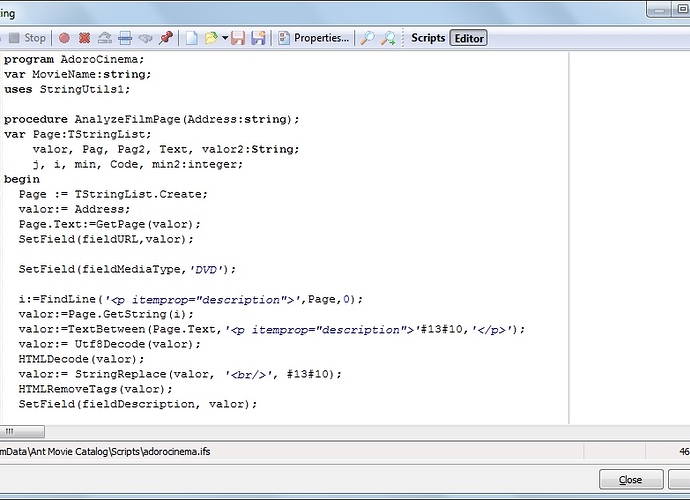Click the Close button
Viewport: 690px width, 500px height.
click(x=631, y=480)
